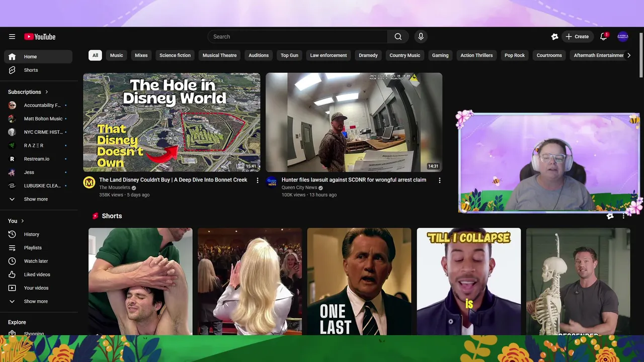Open Your videos in the sidebar

[38, 288]
